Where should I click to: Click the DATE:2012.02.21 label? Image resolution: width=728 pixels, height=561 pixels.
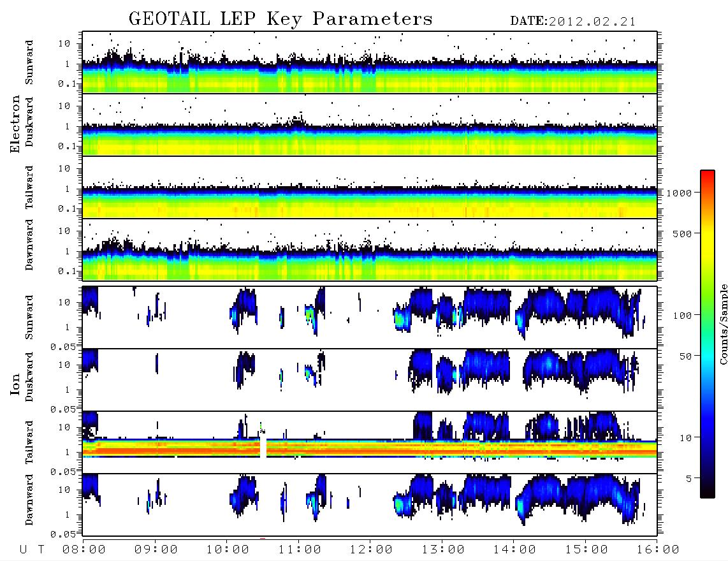[x=573, y=22]
